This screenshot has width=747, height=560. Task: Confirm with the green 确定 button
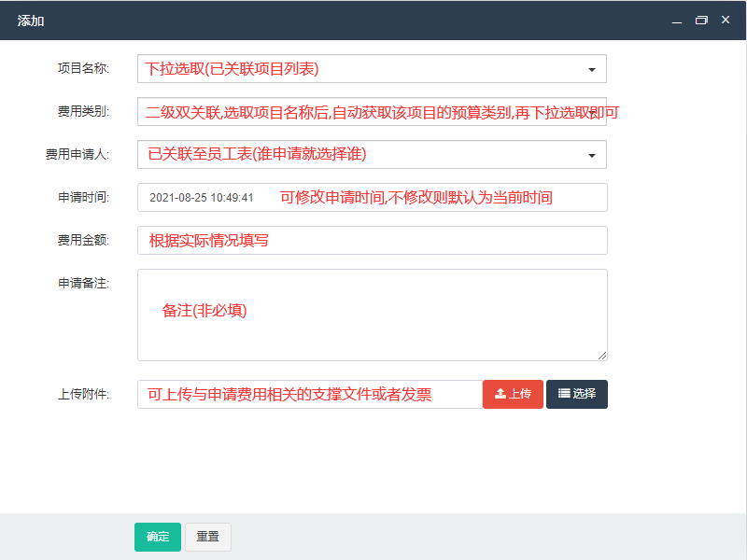[158, 537]
